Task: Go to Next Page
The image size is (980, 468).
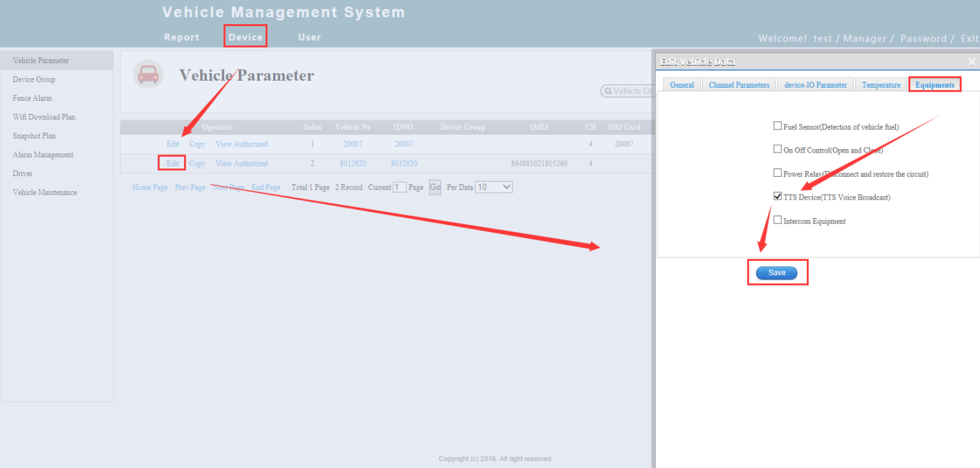Action: (228, 187)
